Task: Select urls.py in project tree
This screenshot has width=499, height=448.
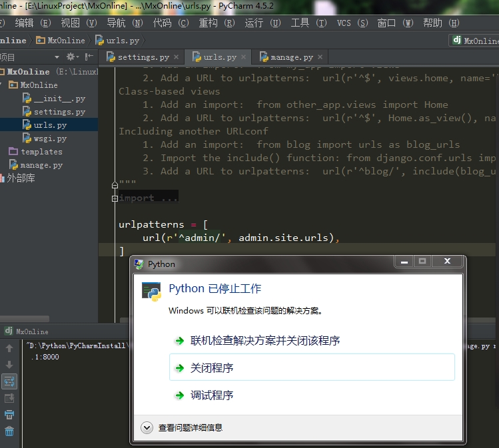Action: point(49,124)
